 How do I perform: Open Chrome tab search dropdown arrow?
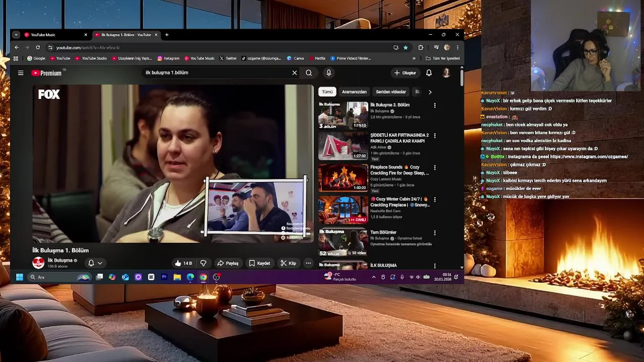pos(16,35)
